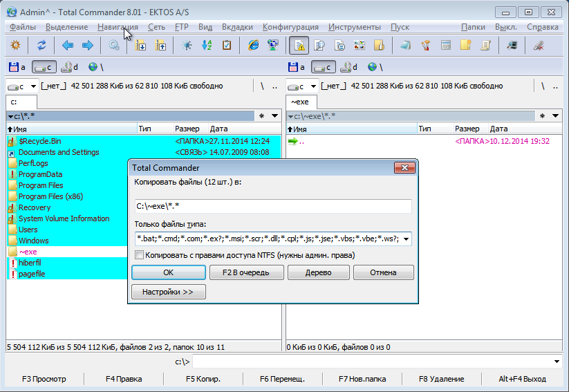The height and width of the screenshot is (392, 569).
Task: Open the Инструменты menu
Action: (x=355, y=27)
